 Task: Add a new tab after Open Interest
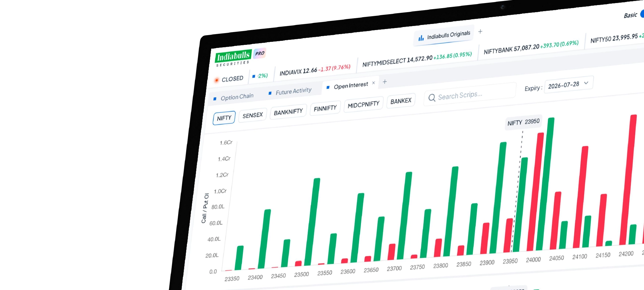tap(385, 82)
